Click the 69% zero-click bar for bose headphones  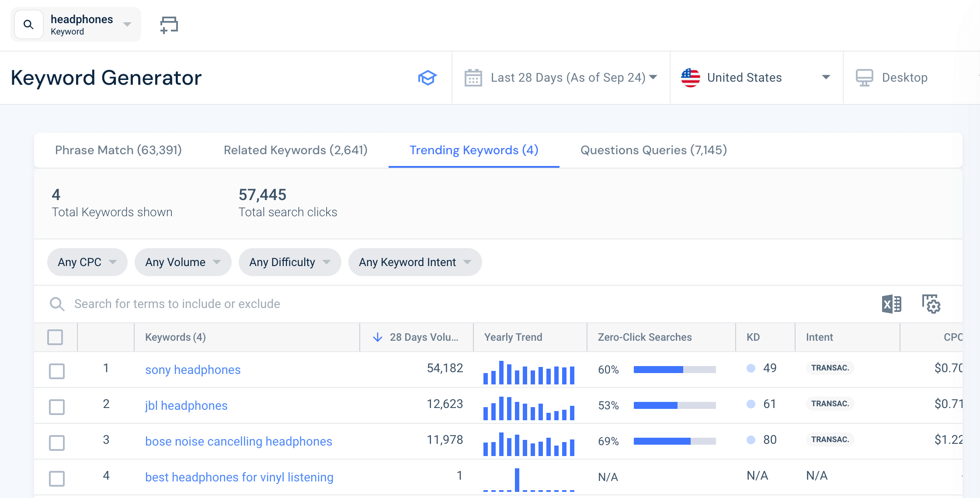pos(674,441)
